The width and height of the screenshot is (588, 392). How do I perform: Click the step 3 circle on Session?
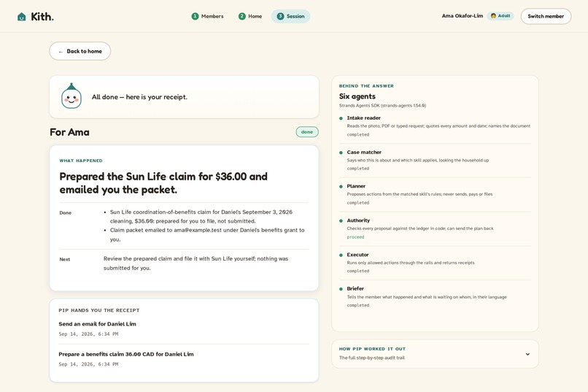pos(280,16)
